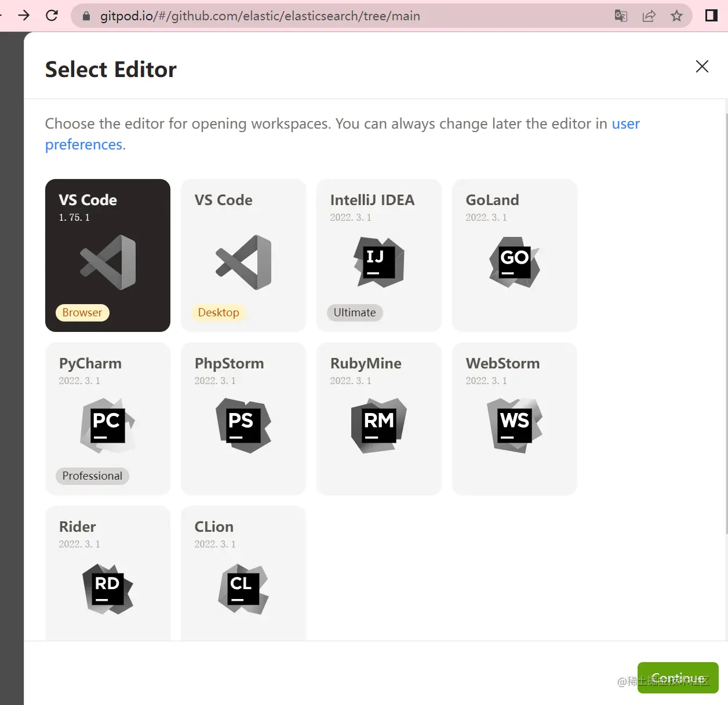
Task: Click version 2022.3.1 under WebStorm
Action: coord(486,381)
